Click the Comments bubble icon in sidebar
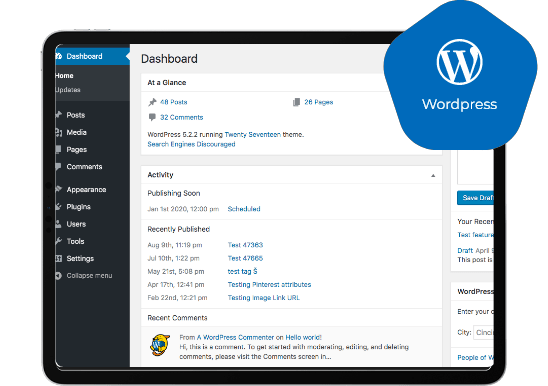Image resolution: width=548 pixels, height=386 pixels. (x=58, y=166)
